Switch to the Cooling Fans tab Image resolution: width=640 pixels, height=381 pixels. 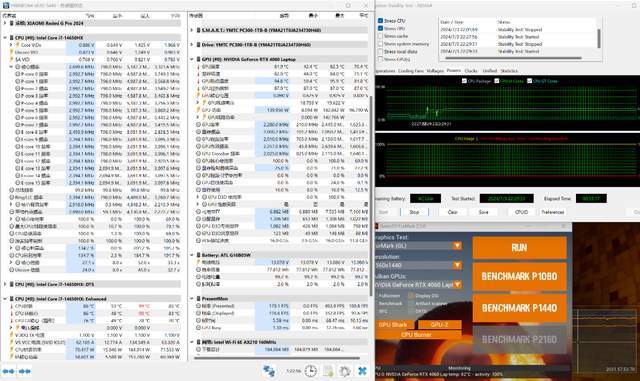(411, 71)
